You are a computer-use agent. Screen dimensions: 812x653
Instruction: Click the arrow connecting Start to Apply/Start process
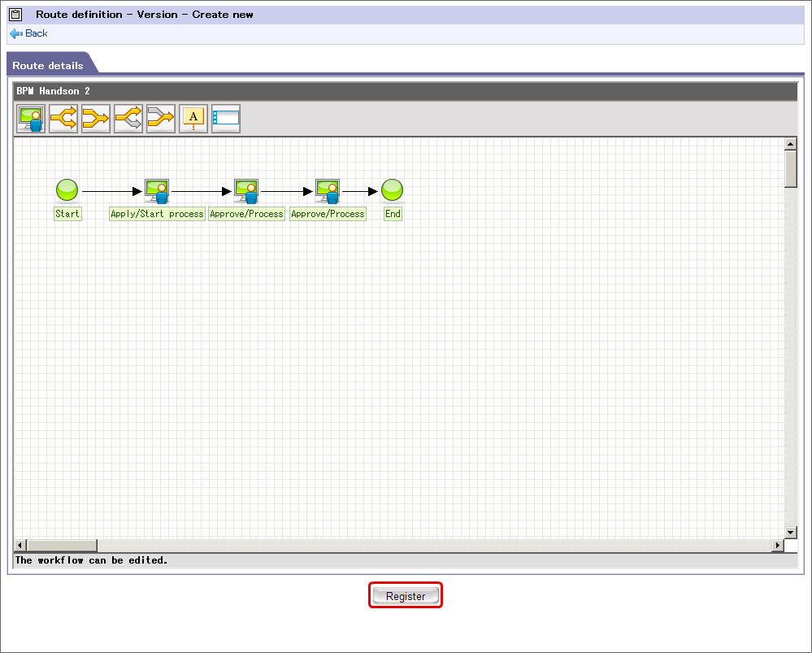pyautogui.click(x=112, y=192)
